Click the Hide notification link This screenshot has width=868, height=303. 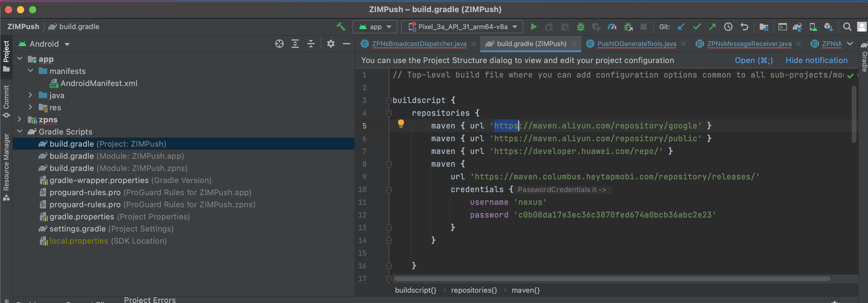[816, 60]
